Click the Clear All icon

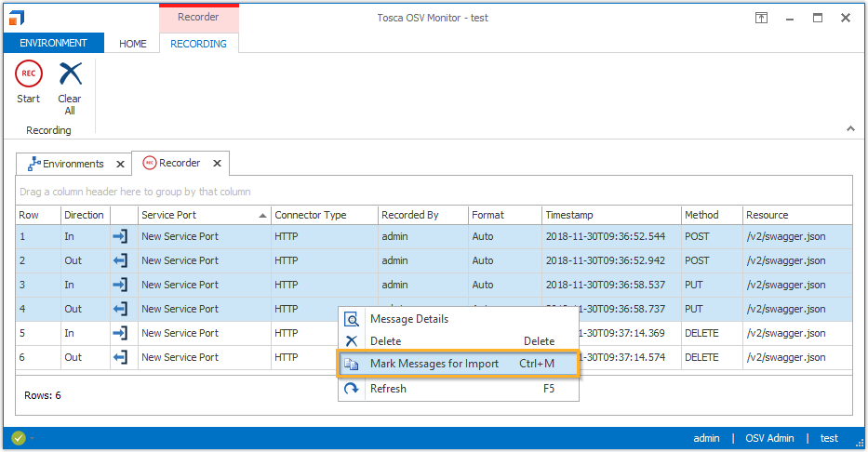pos(70,74)
